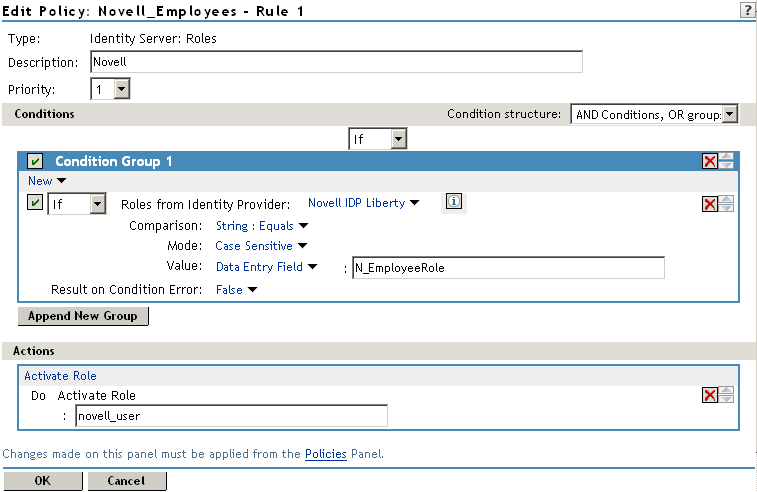
Task: Open the condition If dropdown inside group
Action: 77,204
